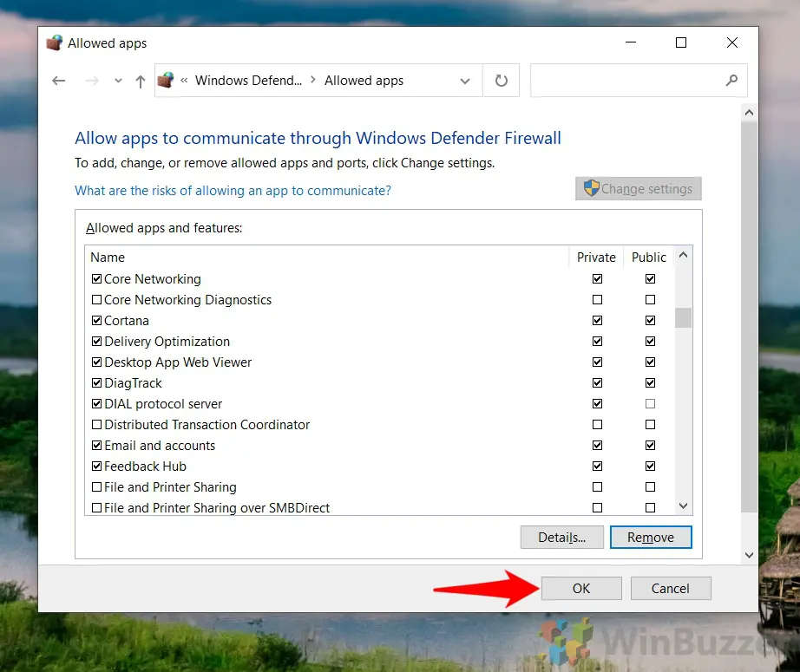
Task: Open recent locations chevron next to forward arrow
Action: [118, 81]
